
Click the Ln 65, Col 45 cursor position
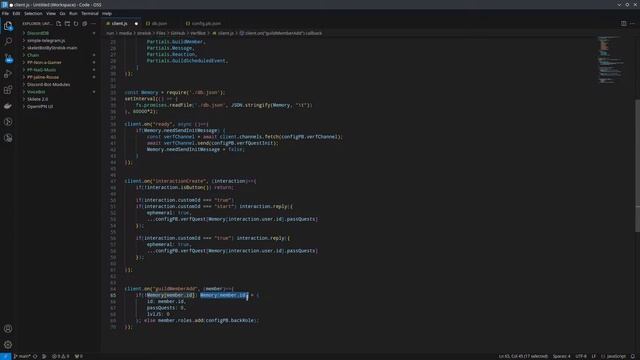point(523,356)
